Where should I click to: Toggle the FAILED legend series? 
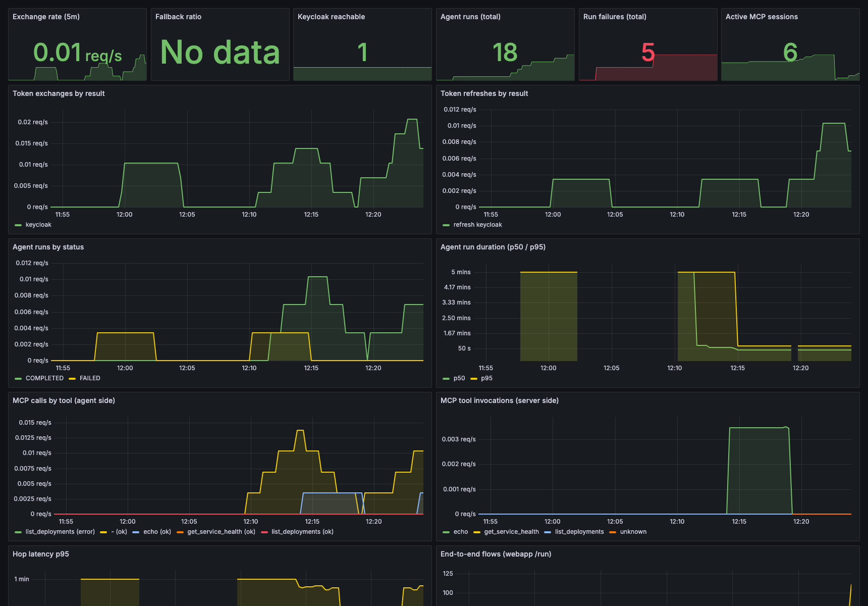[90, 378]
